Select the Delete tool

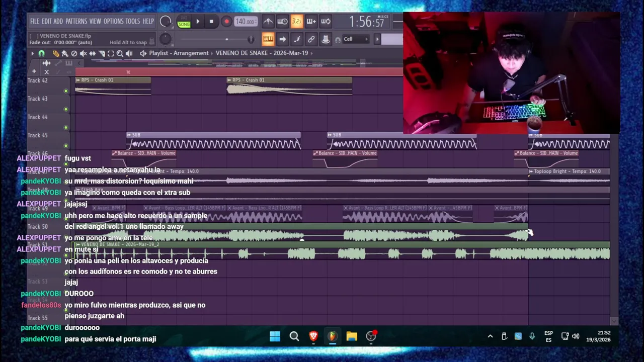click(74, 53)
